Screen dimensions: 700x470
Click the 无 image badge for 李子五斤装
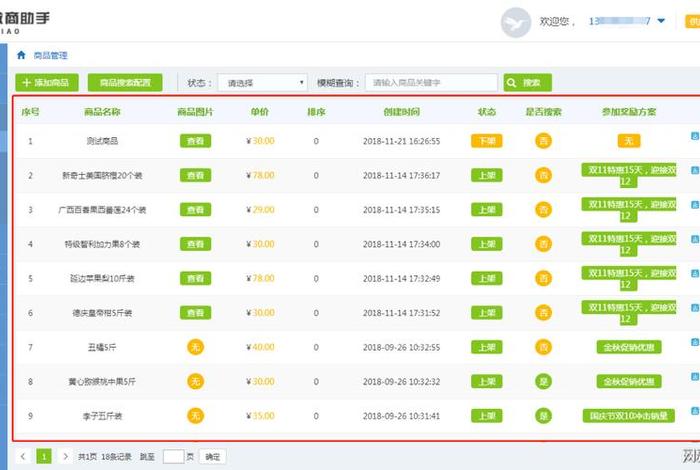[x=196, y=416]
